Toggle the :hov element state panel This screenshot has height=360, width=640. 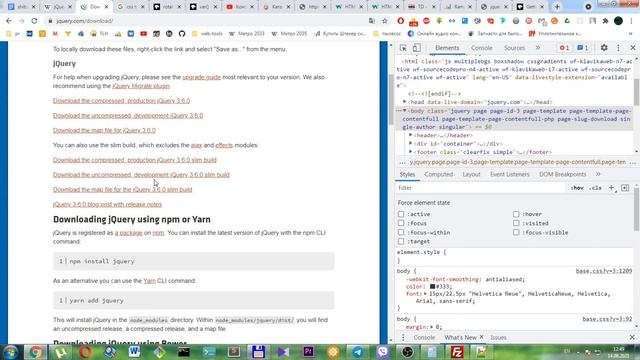point(577,188)
